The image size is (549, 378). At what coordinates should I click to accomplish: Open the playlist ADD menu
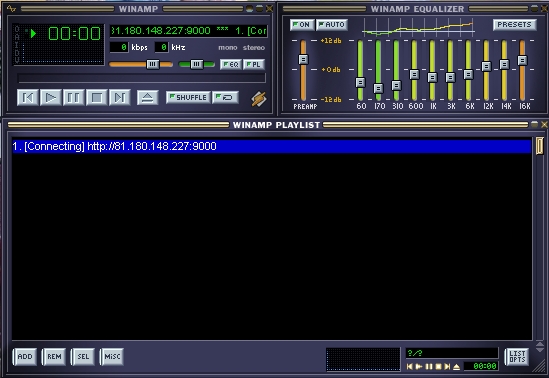25,357
